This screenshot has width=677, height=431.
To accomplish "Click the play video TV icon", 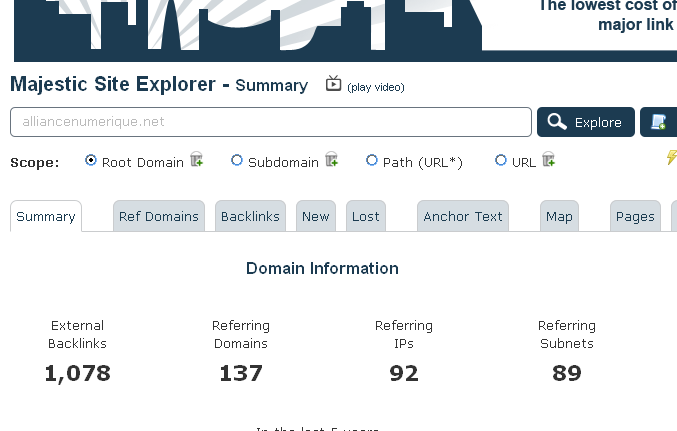I will pyautogui.click(x=333, y=83).
